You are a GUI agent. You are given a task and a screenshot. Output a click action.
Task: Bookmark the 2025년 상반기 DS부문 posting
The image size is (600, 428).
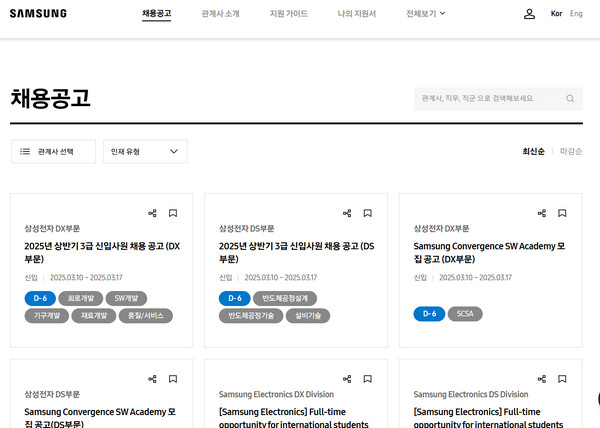(x=368, y=213)
